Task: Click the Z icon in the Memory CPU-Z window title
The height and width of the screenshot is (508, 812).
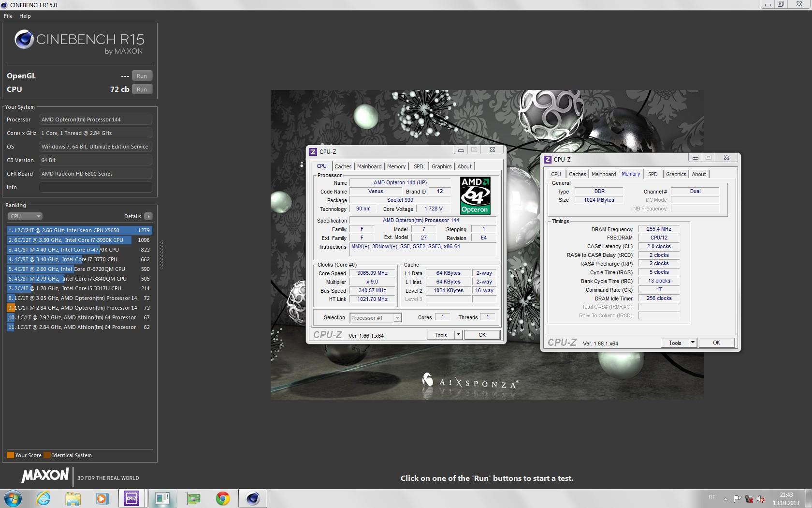Action: point(548,159)
